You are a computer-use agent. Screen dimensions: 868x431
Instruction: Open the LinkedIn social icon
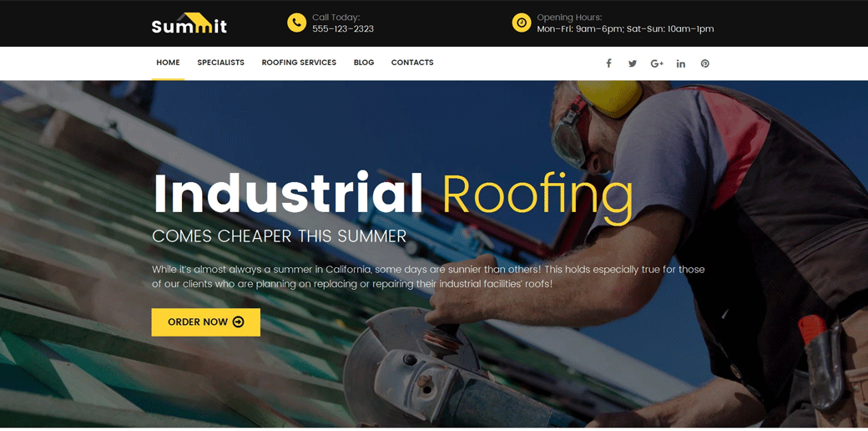[680, 63]
